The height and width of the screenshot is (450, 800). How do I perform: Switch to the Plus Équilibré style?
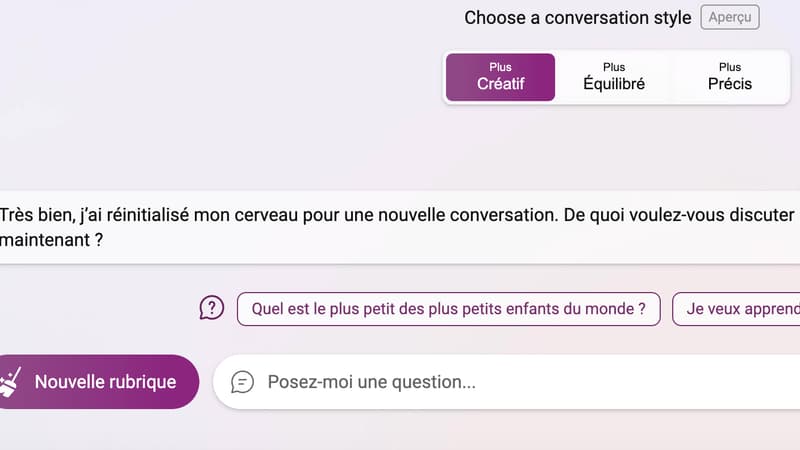(614, 77)
